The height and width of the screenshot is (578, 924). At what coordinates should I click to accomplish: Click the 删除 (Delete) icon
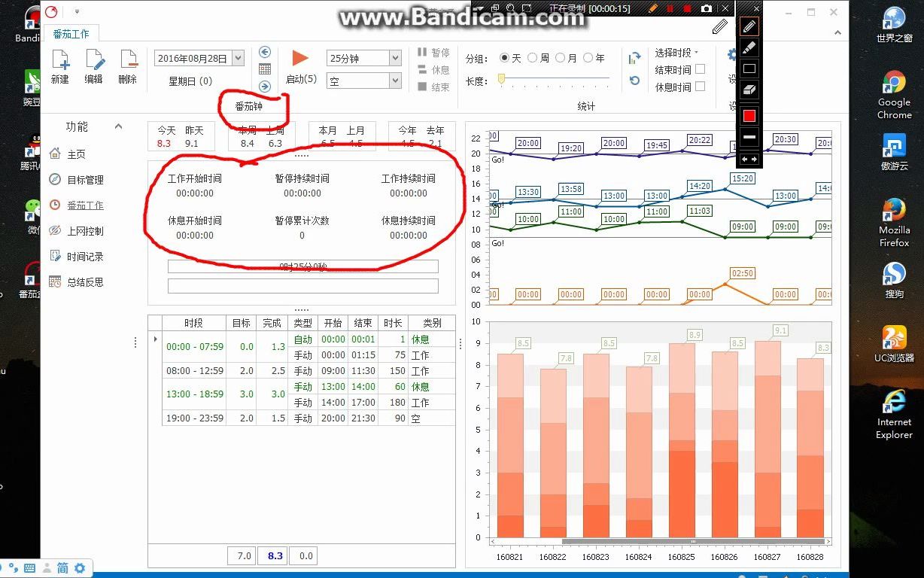tap(128, 60)
